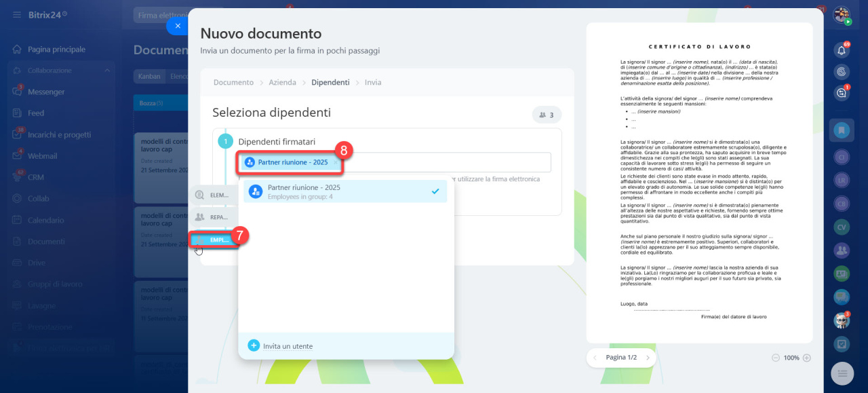
Task: Click the user profile avatar icon
Action: click(842, 15)
